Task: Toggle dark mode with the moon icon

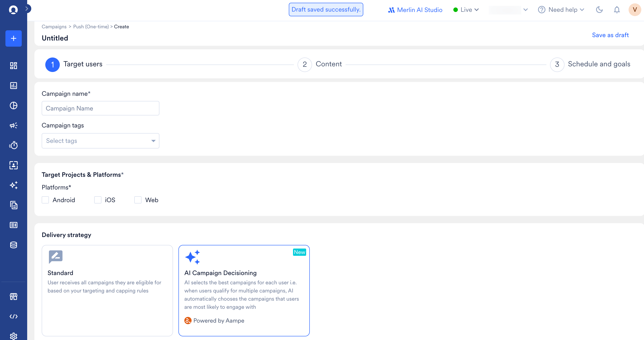Action: click(599, 10)
